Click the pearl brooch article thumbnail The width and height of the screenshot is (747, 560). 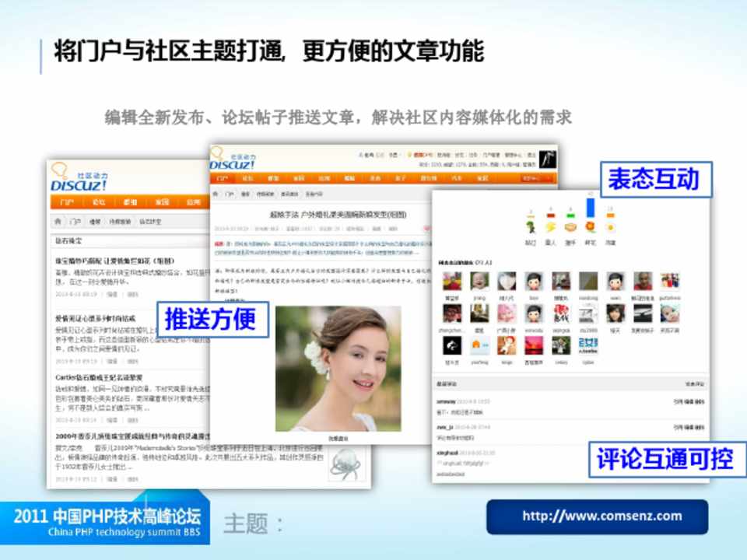[x=345, y=464]
